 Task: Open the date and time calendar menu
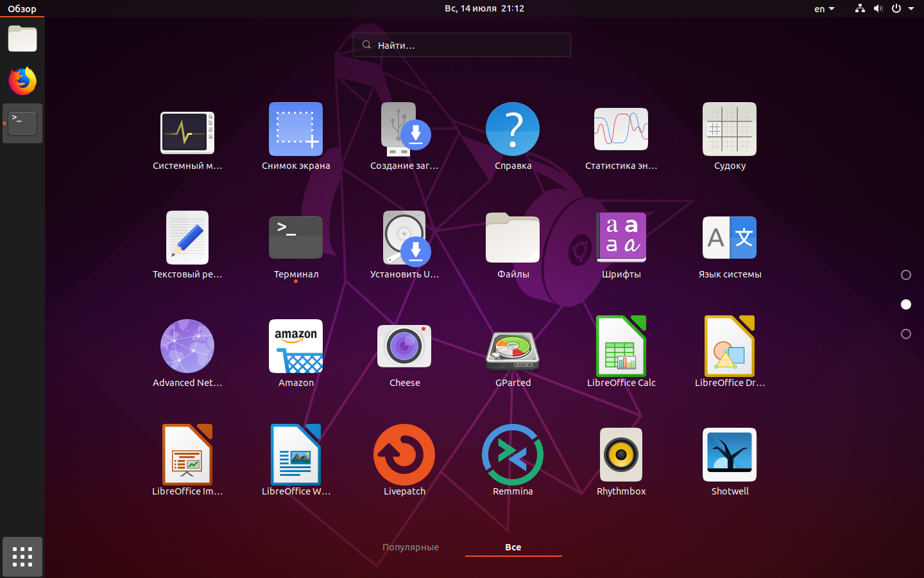[x=484, y=9]
